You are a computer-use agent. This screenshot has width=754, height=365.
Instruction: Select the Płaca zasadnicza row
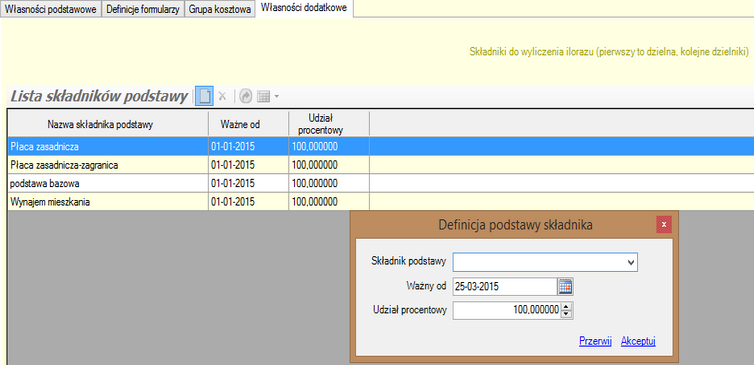381,147
